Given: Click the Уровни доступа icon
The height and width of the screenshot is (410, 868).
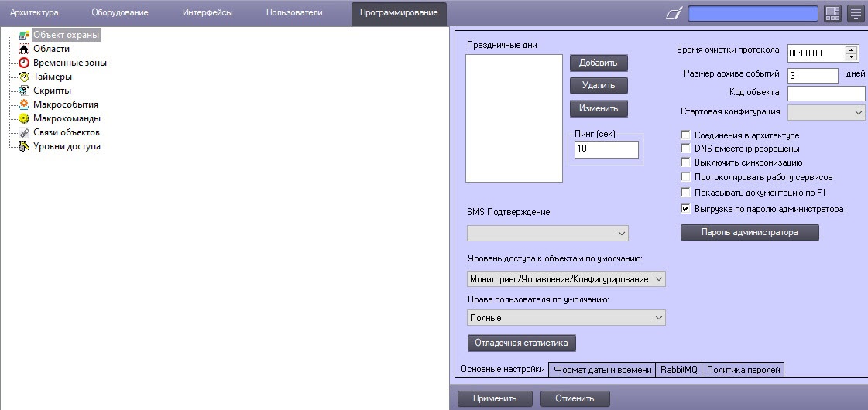Looking at the screenshot, I should click(x=24, y=146).
